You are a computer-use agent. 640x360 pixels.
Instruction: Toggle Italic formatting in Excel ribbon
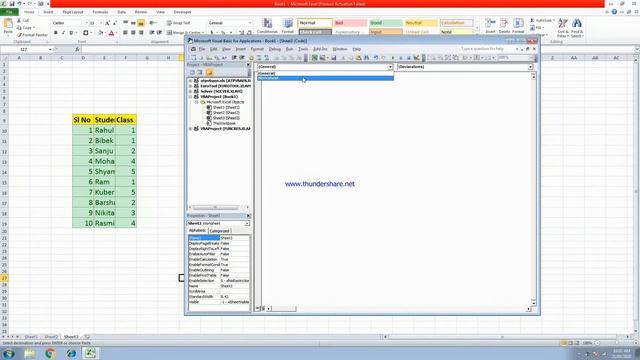point(63,33)
